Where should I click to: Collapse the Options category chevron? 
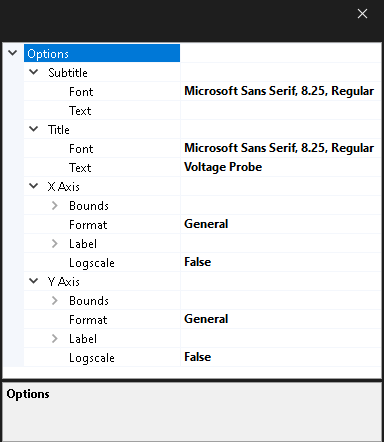point(13,53)
